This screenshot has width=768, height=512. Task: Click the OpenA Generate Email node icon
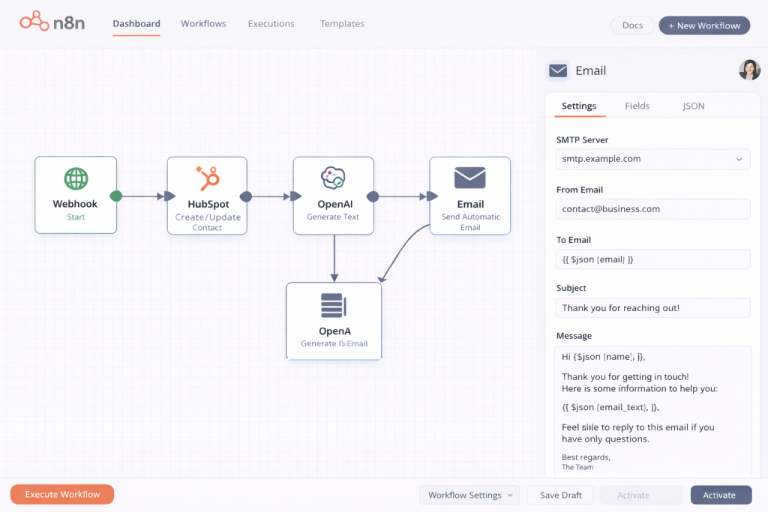[x=333, y=306]
